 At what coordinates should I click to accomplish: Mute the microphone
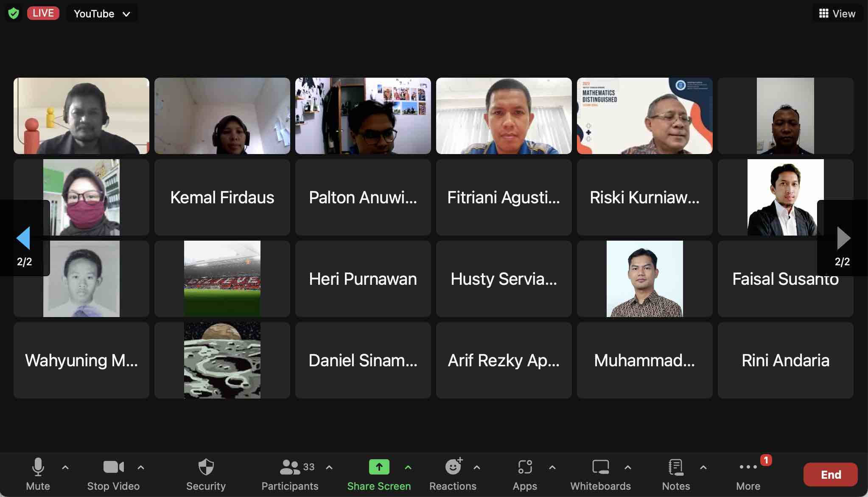click(38, 467)
